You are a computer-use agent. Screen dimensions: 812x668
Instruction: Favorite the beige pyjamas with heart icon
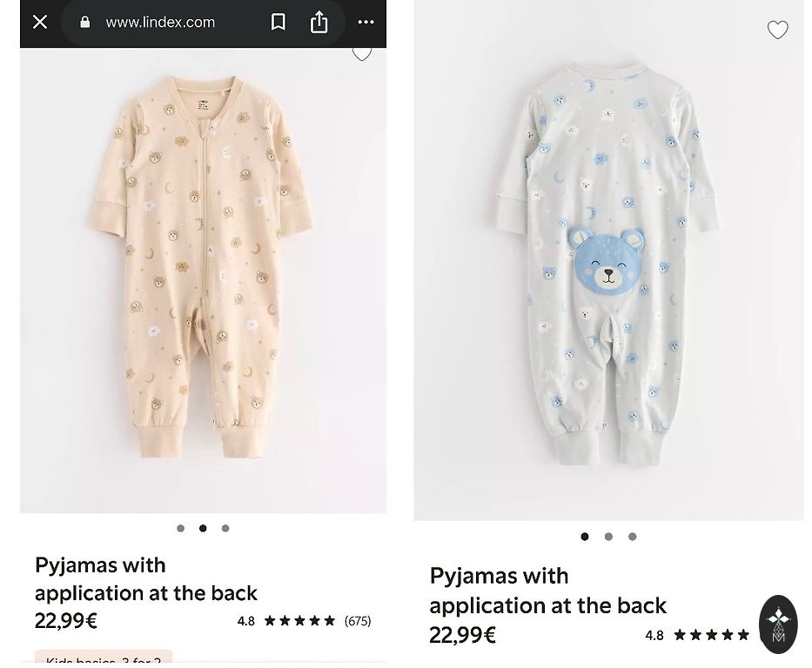pos(362,54)
